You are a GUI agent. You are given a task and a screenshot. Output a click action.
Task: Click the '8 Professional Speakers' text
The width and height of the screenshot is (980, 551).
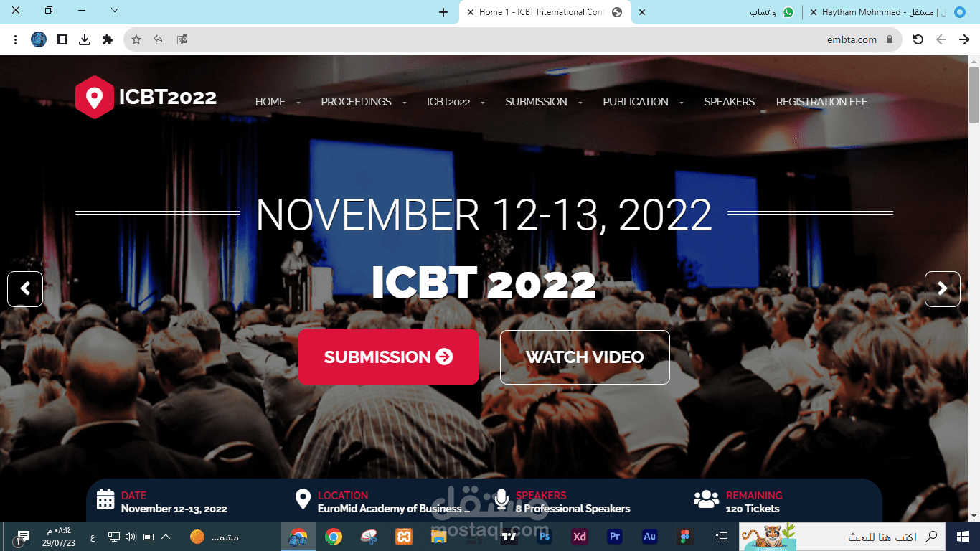pyautogui.click(x=573, y=509)
